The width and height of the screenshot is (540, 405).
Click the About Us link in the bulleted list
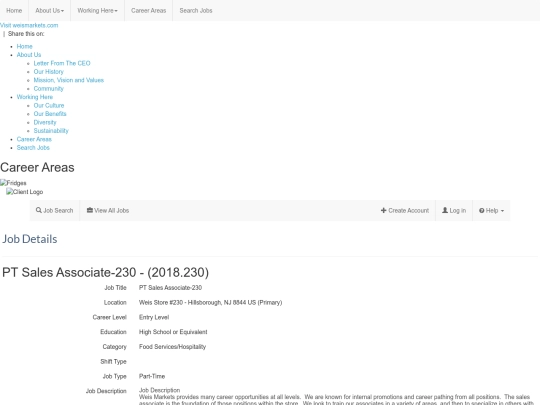(x=29, y=55)
